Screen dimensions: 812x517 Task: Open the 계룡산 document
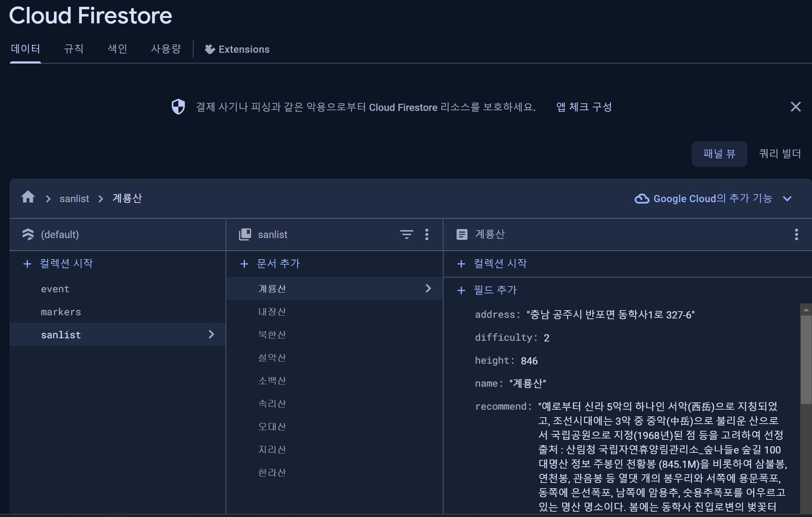point(334,288)
